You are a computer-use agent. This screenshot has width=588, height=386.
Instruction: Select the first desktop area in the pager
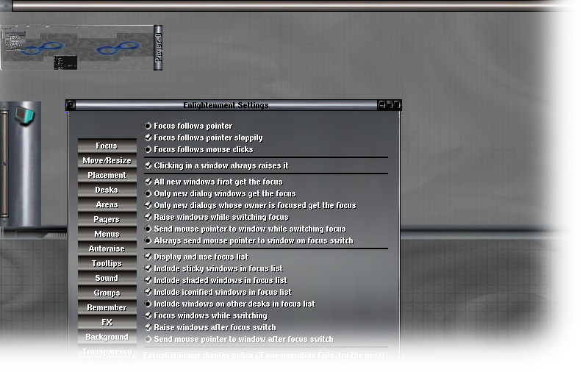pos(39,48)
